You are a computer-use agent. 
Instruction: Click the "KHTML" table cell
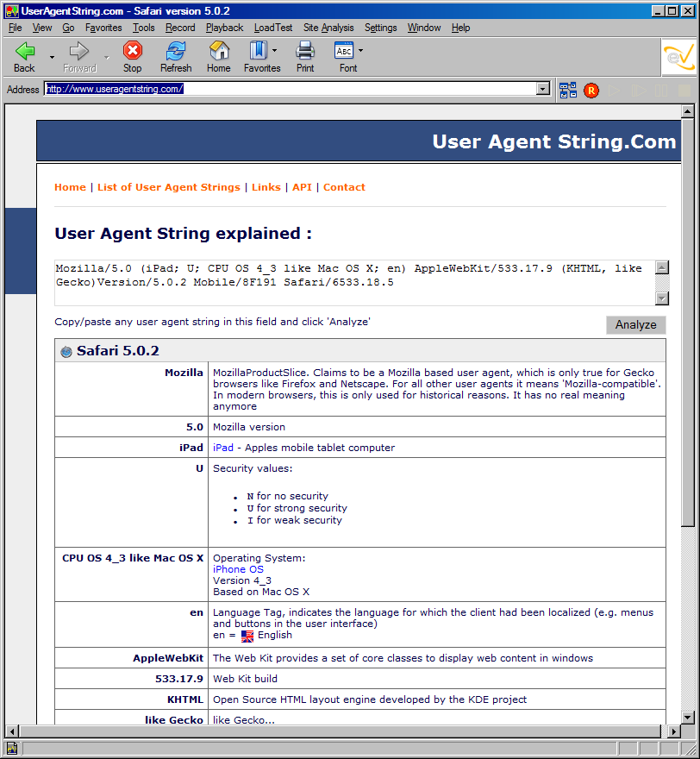click(x=132, y=699)
